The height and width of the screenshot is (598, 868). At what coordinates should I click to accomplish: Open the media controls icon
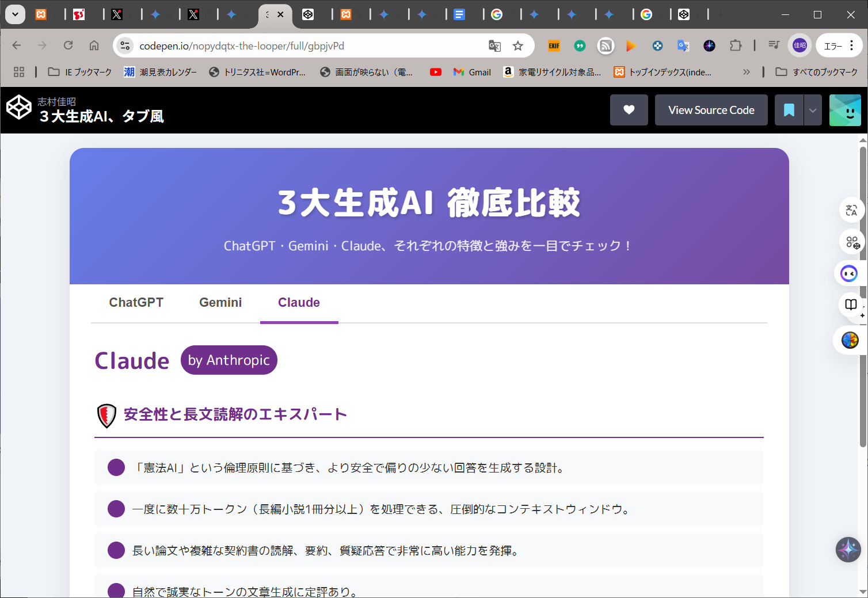(774, 45)
